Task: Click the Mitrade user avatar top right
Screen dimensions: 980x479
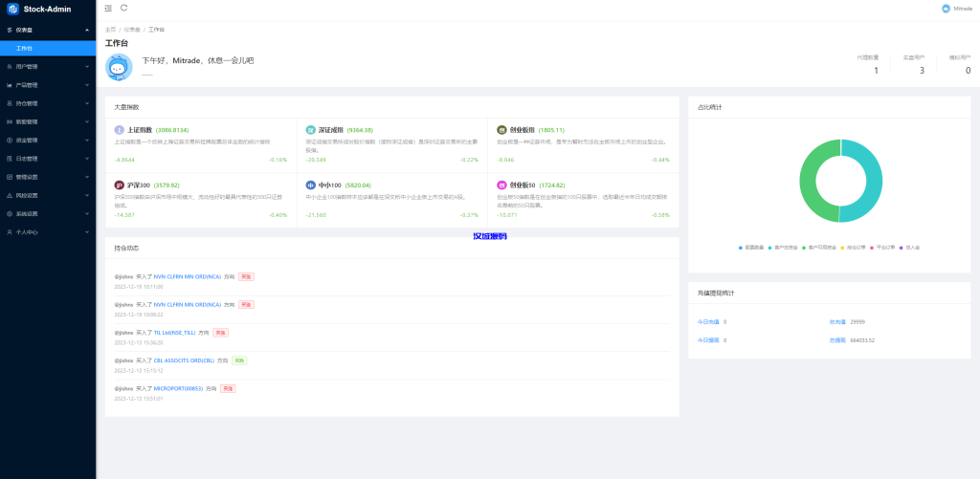Action: (947, 8)
